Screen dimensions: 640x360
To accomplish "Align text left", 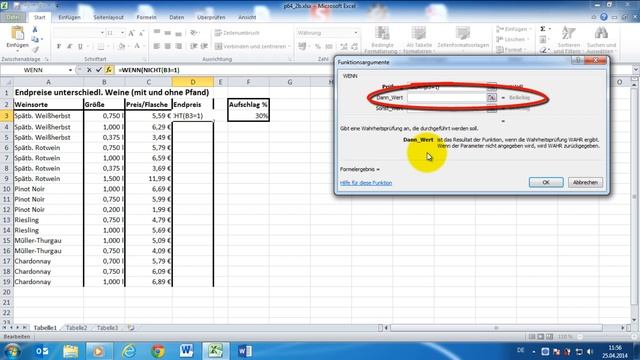I will (157, 47).
